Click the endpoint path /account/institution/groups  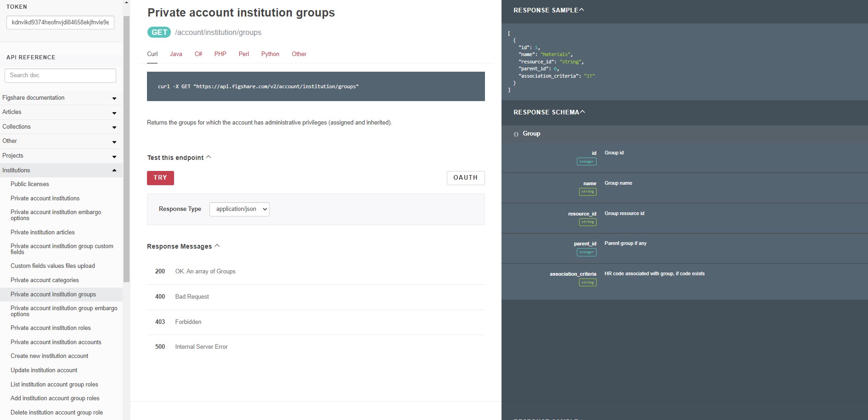(218, 33)
